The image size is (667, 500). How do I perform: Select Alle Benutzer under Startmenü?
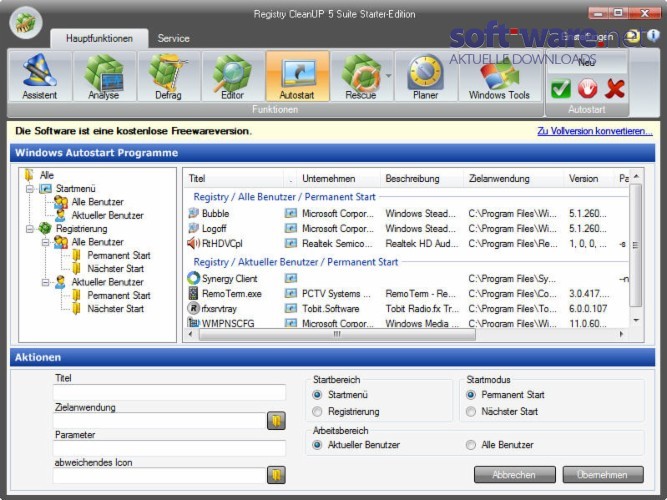[x=97, y=202]
